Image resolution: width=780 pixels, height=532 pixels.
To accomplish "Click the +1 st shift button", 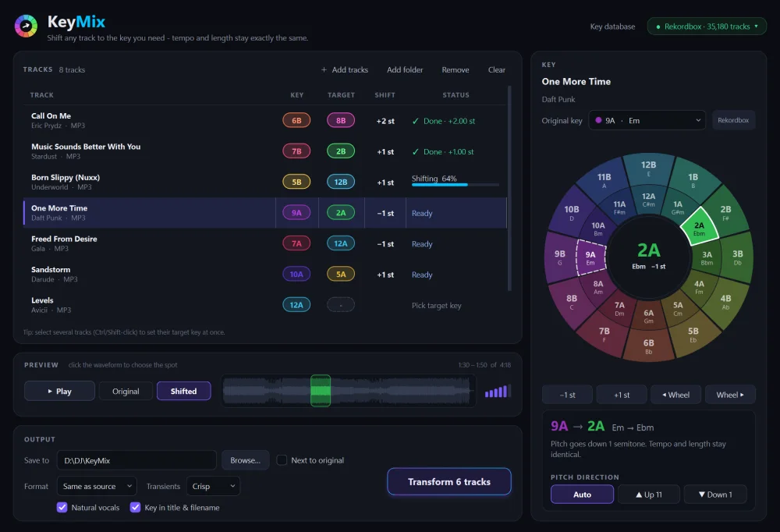I will pos(622,395).
